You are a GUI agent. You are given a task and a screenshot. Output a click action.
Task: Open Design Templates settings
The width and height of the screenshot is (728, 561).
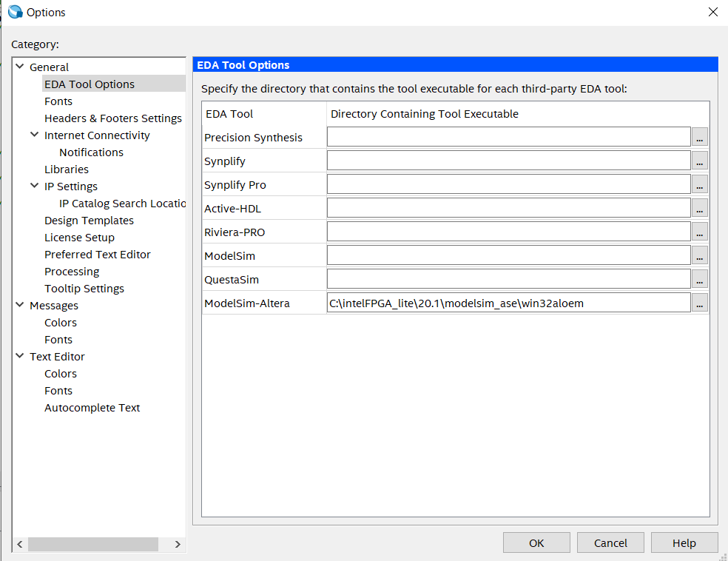89,221
